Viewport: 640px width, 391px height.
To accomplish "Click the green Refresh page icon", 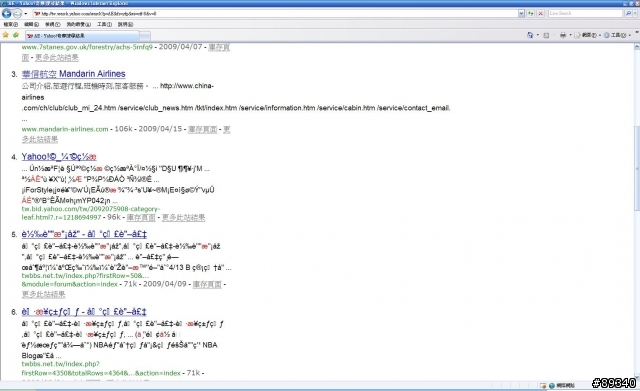I will (531, 13).
